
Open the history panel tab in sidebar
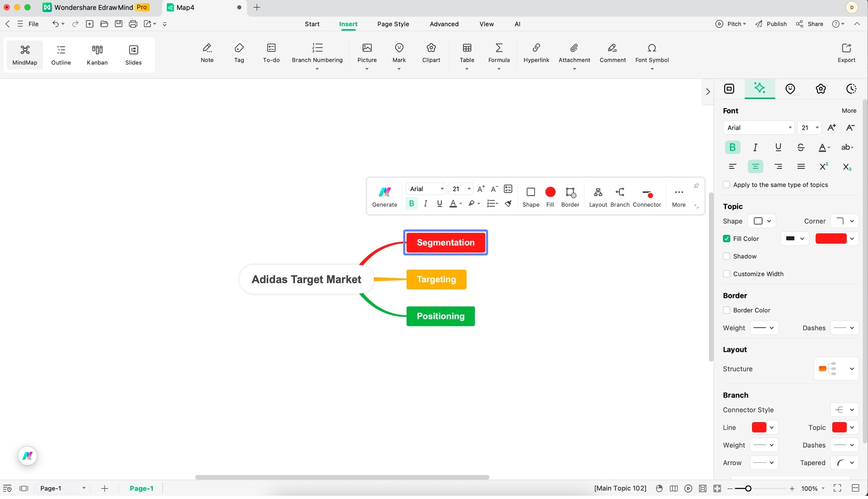tap(851, 89)
